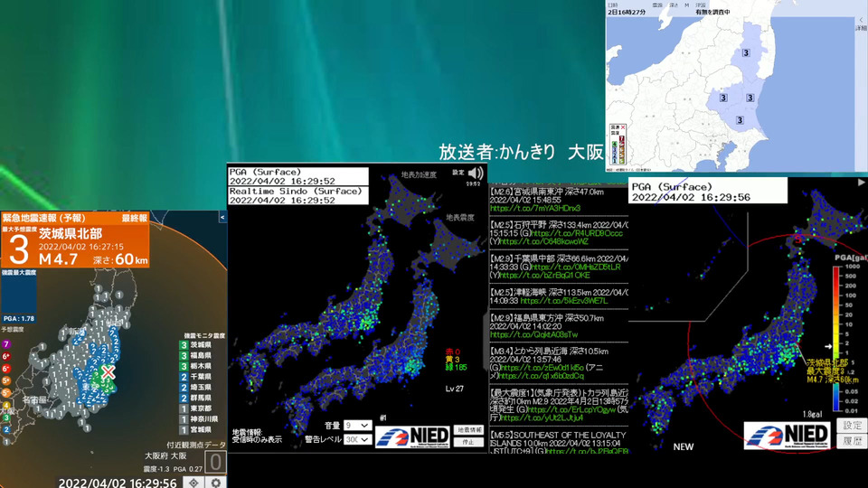This screenshot has width=868, height=488.
Task: Click the 東京都 intensity 1 row
Action: click(x=195, y=408)
